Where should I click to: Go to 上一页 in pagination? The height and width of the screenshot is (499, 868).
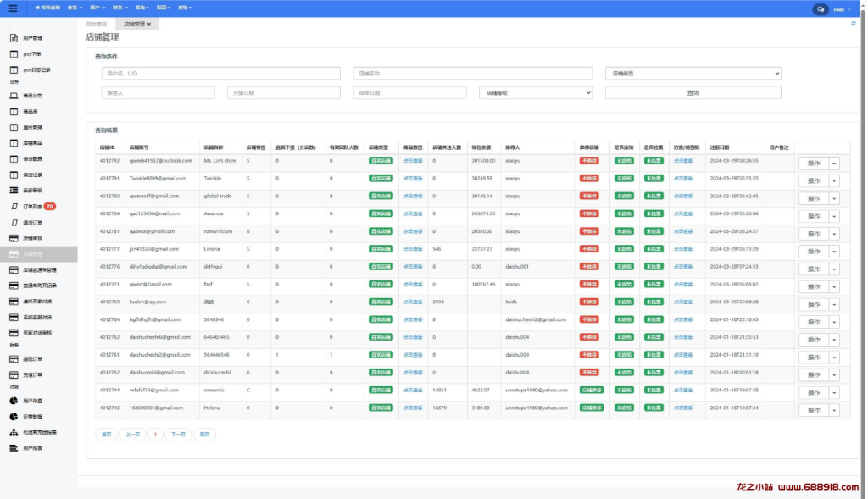(x=133, y=435)
